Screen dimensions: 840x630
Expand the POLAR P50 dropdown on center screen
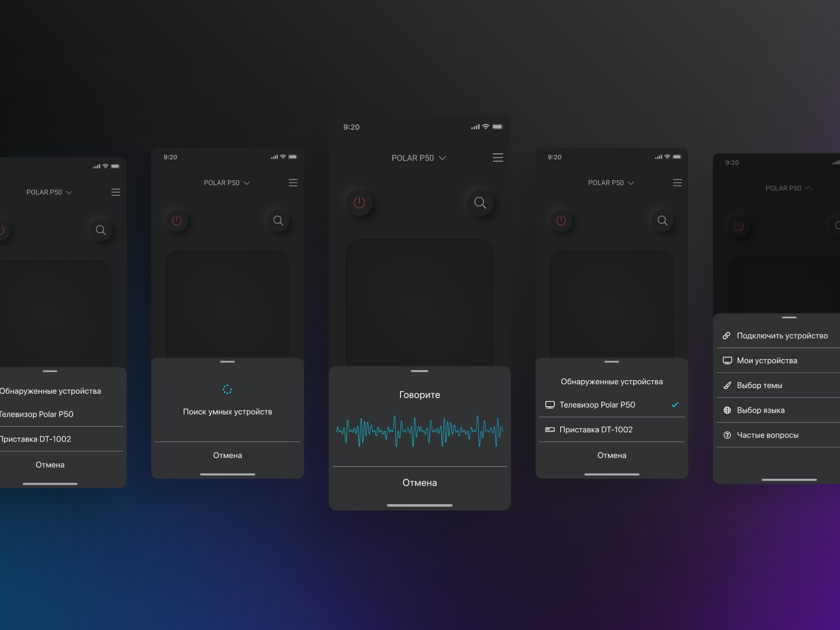[x=442, y=157]
